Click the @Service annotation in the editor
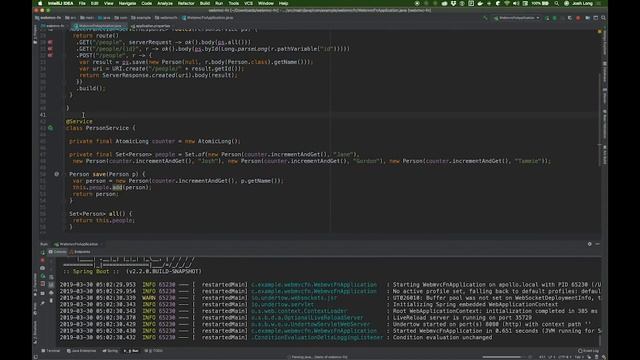Image resolution: width=640 pixels, height=360 pixels. click(x=79, y=121)
